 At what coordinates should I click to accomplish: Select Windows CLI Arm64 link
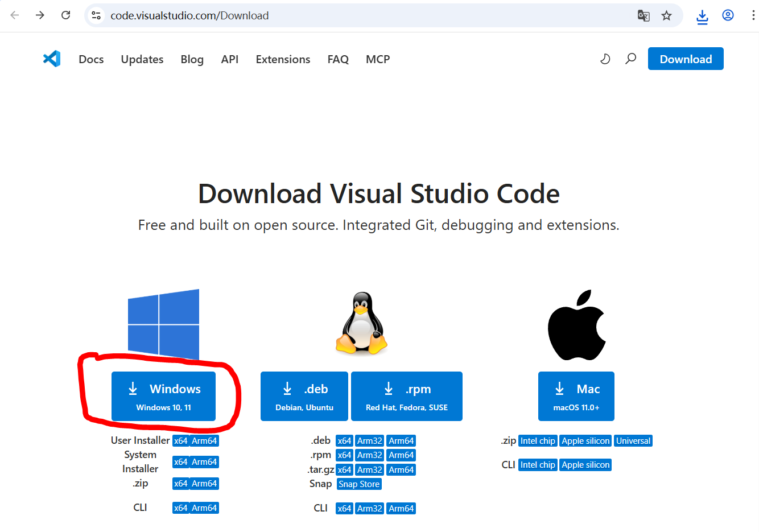(x=204, y=508)
